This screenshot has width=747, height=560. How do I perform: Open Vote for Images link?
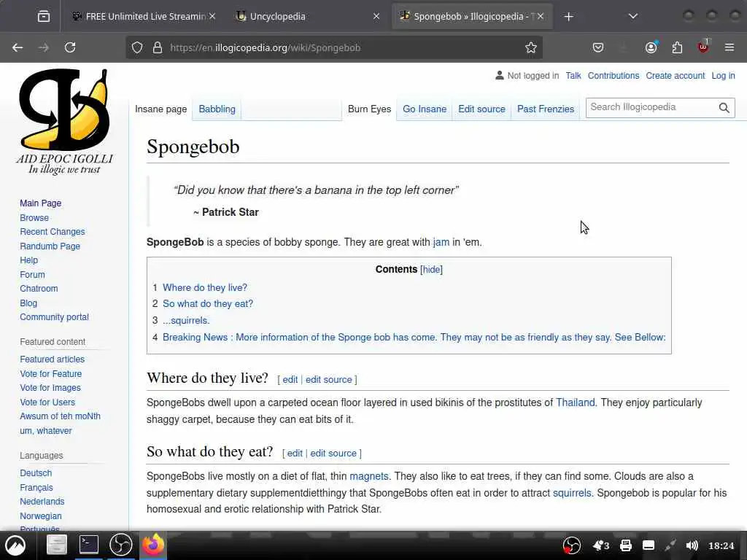click(x=50, y=388)
